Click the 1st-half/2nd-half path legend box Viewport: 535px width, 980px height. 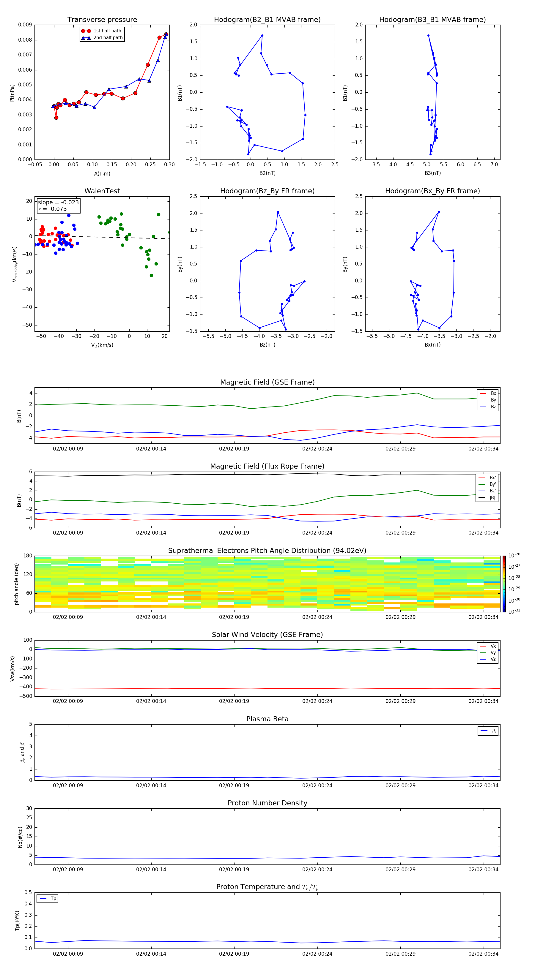point(102,34)
